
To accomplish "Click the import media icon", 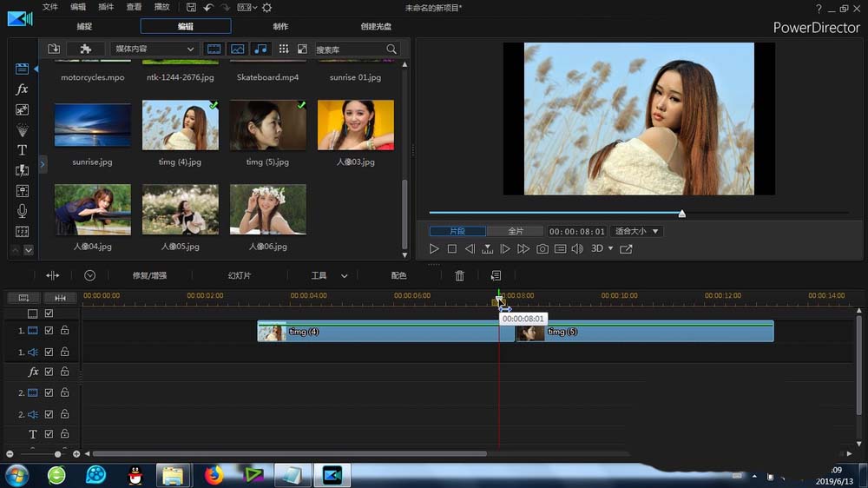I will [x=54, y=49].
